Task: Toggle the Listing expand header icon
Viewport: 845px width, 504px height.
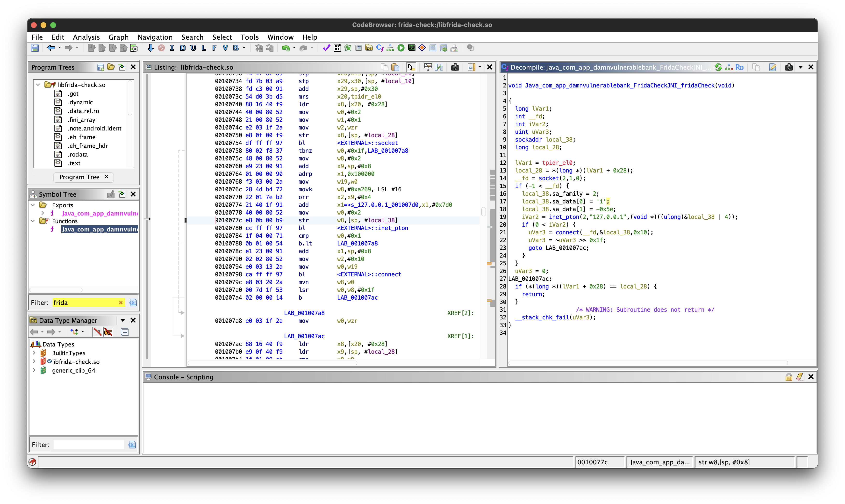Action: [428, 67]
